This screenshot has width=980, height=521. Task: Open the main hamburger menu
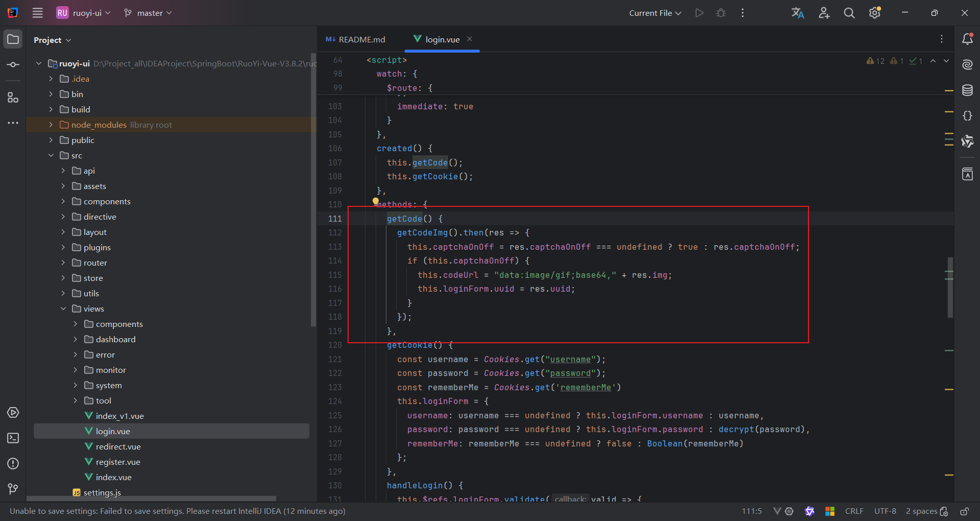(38, 13)
